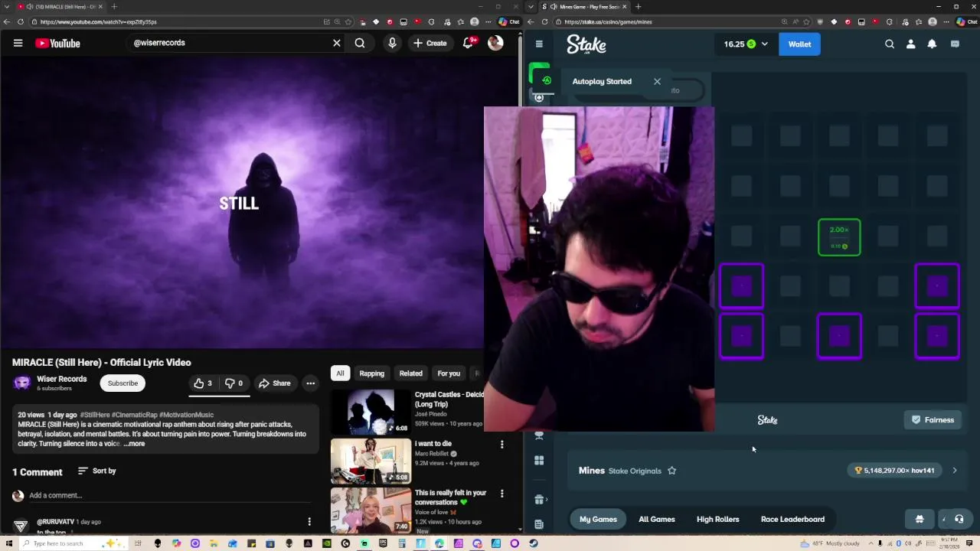Like the MIRACLE video
The image size is (980, 551).
(203, 383)
